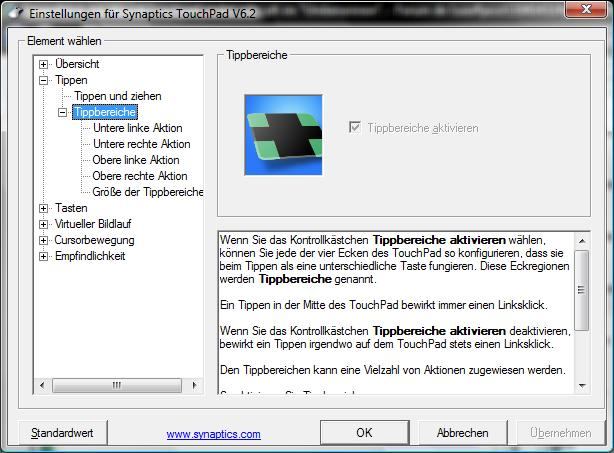
Task: Select Virtueller Bildlauf in the tree
Action: (x=93, y=224)
